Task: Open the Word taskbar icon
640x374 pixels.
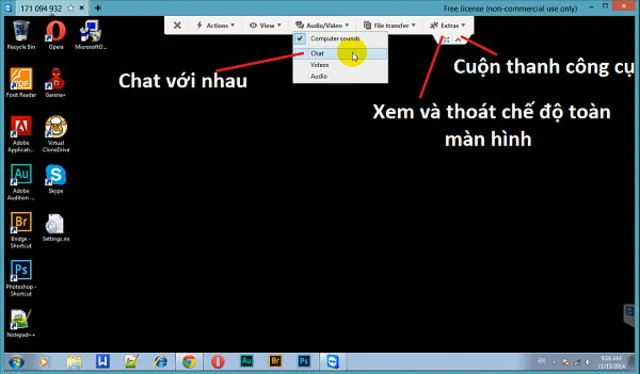Action: pyautogui.click(x=102, y=362)
